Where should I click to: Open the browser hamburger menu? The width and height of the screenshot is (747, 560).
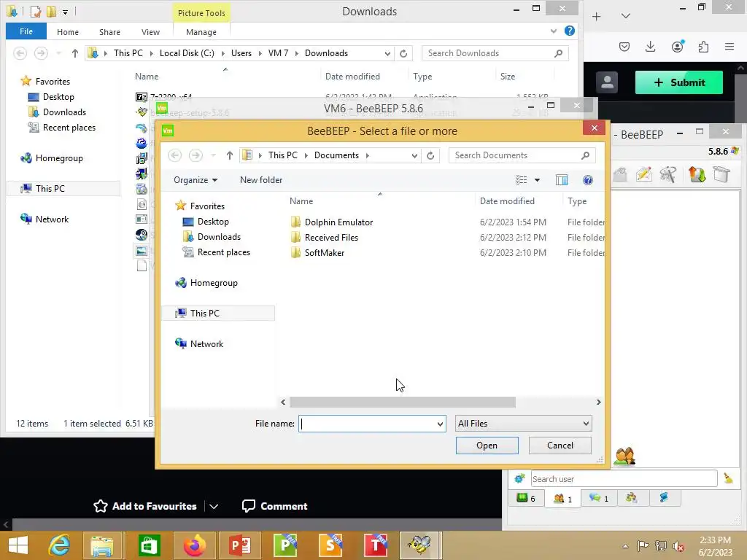729,46
